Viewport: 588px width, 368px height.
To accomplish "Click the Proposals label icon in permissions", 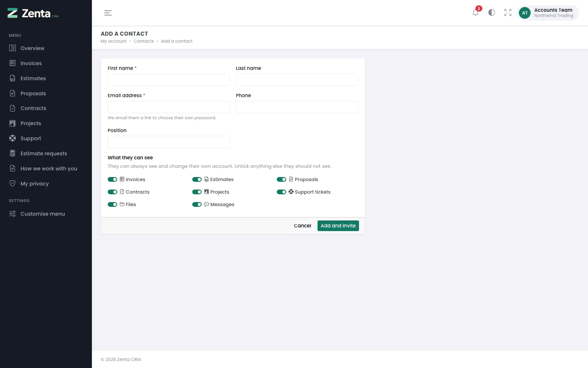I will (x=291, y=179).
